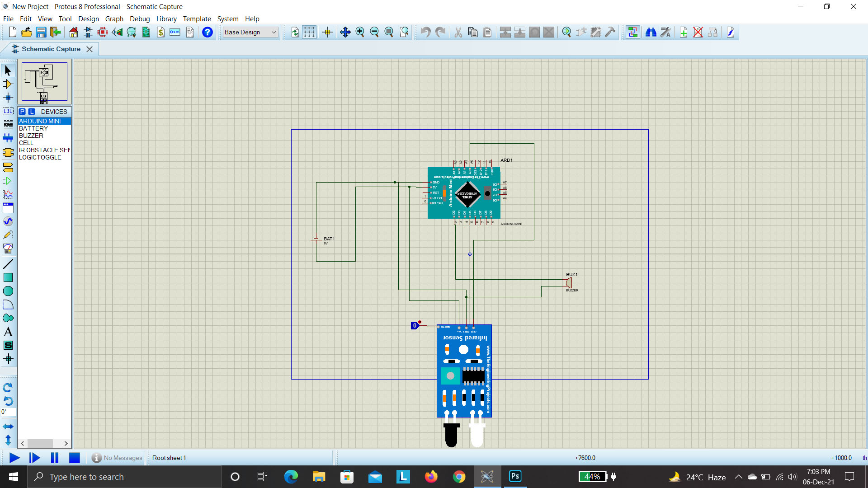The image size is (868, 488).
Task: Select the Generator mode sine icon
Action: click(x=8, y=221)
